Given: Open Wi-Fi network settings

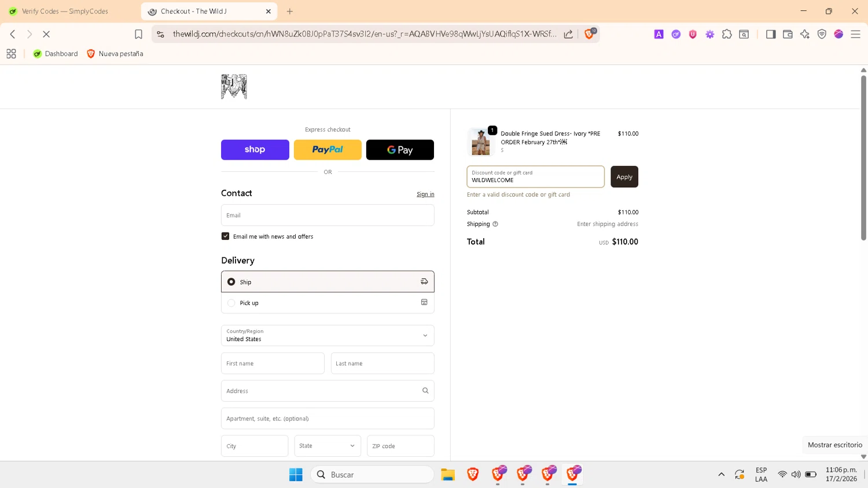Looking at the screenshot, I should pyautogui.click(x=782, y=475).
